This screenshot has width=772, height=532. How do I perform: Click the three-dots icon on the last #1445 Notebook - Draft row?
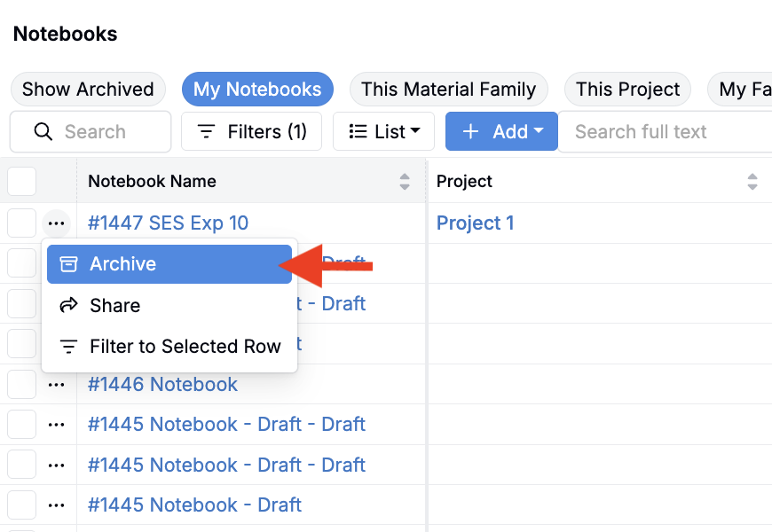point(57,505)
